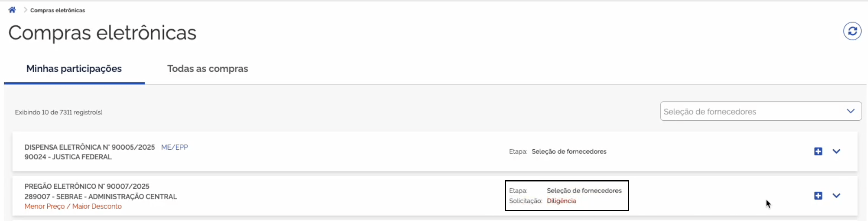Image resolution: width=868 pixels, height=221 pixels.
Task: Click the plus icon on the Pregão Eletrônico row
Action: tap(818, 196)
